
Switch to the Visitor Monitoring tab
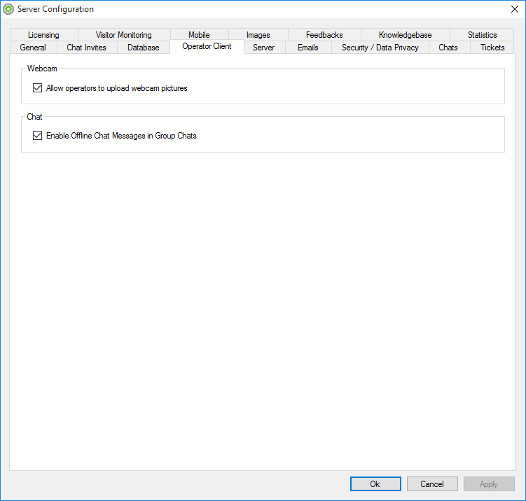[124, 35]
